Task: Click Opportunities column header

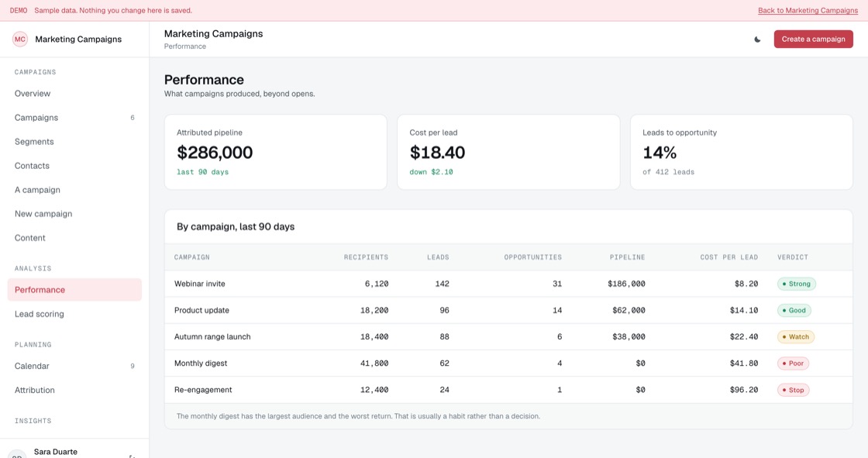Action: 533,257
